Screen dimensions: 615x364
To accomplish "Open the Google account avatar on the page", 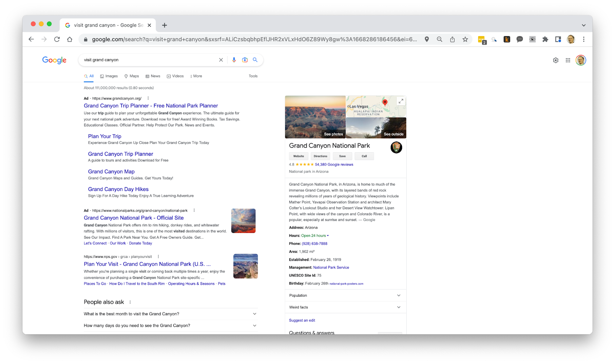I will click(x=581, y=60).
